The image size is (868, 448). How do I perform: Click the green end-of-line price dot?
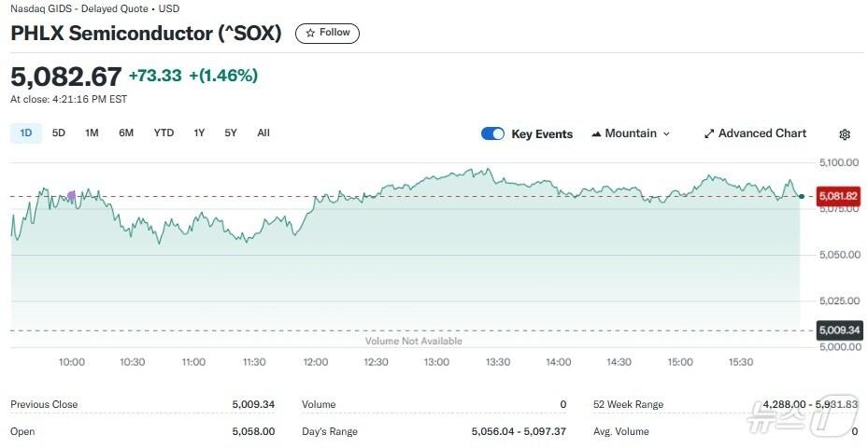801,196
